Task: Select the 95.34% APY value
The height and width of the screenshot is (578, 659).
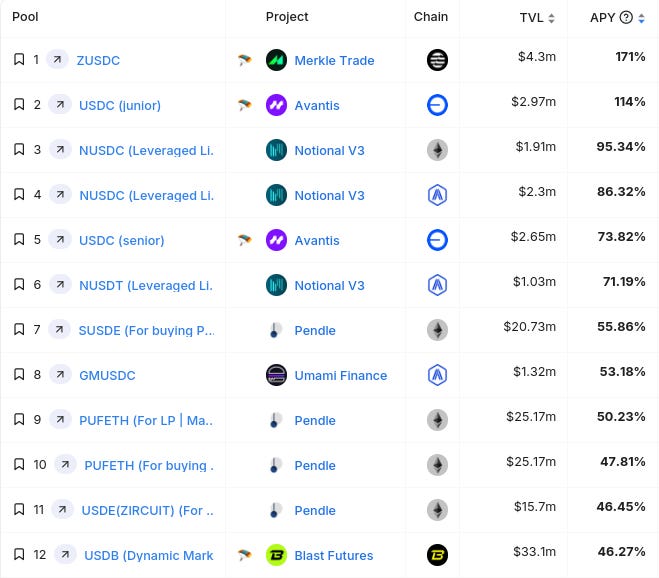Action: coord(621,146)
